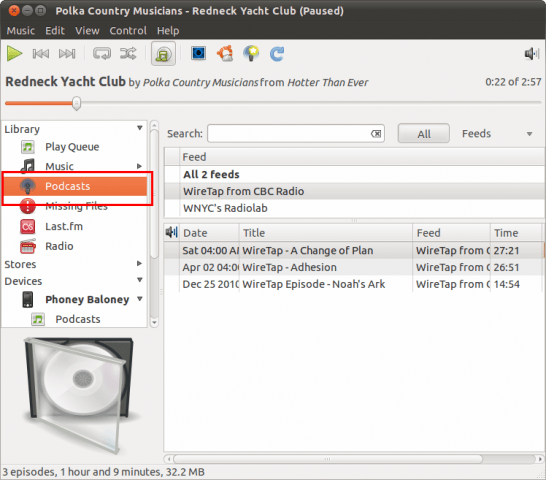Click the blue refresh arrow icon
Image resolution: width=546 pixels, height=480 pixels.
277,54
